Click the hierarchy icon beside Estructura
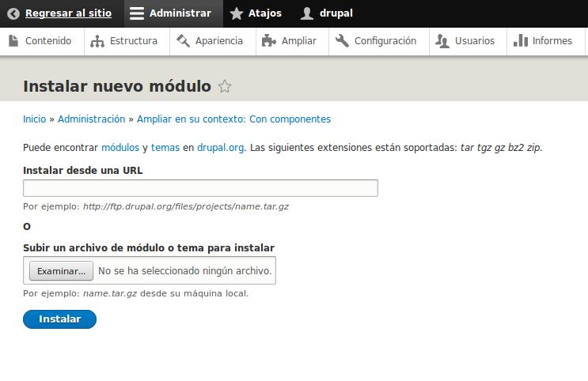This screenshot has width=588, height=381. [97, 41]
